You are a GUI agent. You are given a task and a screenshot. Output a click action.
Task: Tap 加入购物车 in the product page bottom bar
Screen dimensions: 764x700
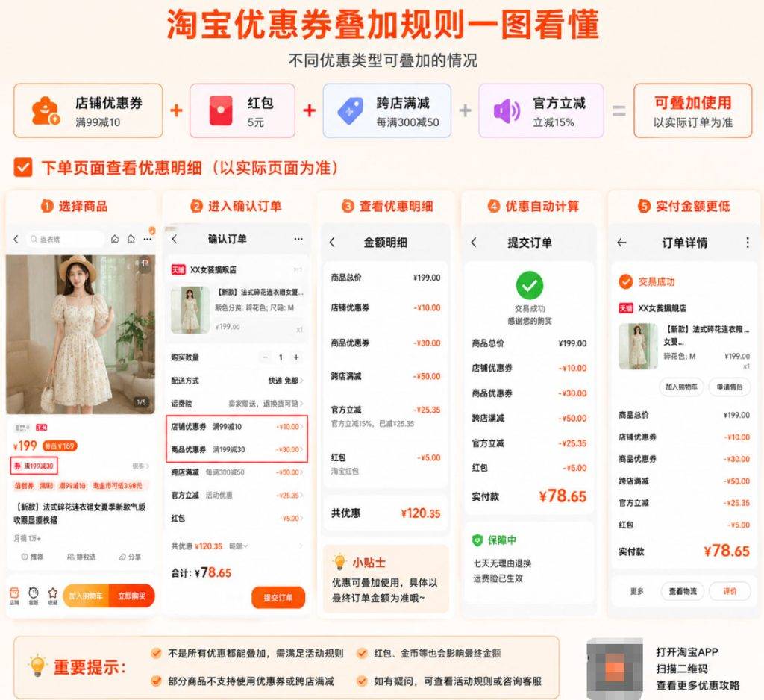pyautogui.click(x=87, y=596)
